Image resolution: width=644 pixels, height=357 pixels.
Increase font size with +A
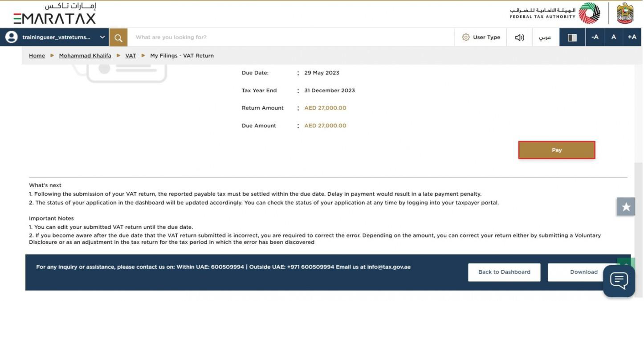click(632, 37)
